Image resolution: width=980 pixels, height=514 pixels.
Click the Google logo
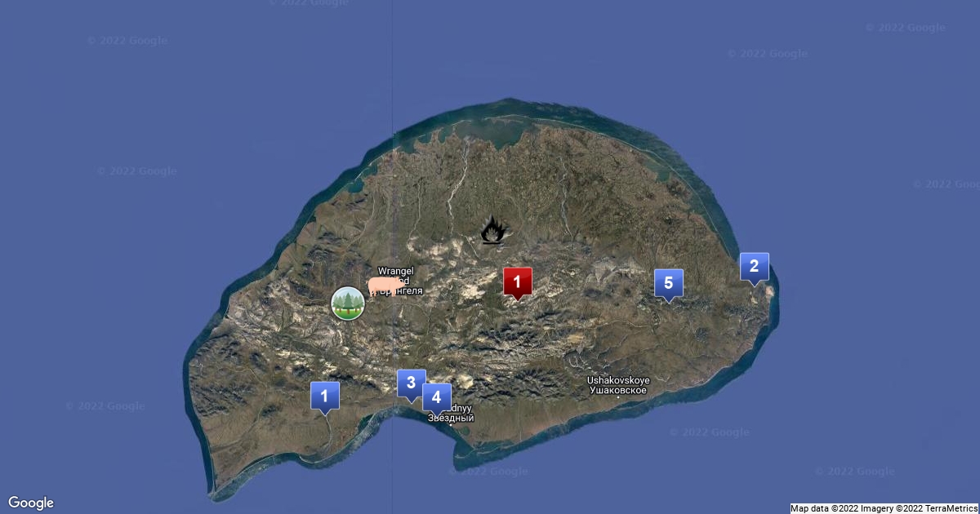31,503
